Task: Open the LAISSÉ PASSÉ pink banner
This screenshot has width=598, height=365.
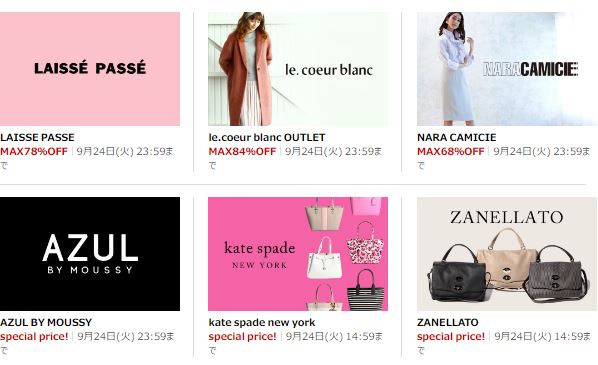Action: click(90, 69)
